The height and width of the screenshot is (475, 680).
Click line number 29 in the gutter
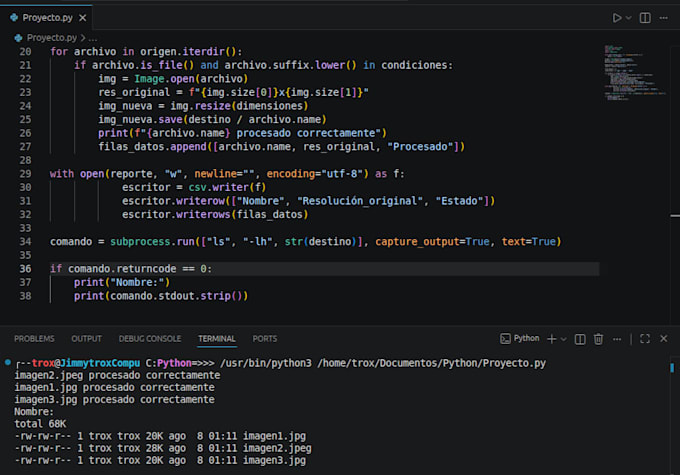(x=25, y=174)
